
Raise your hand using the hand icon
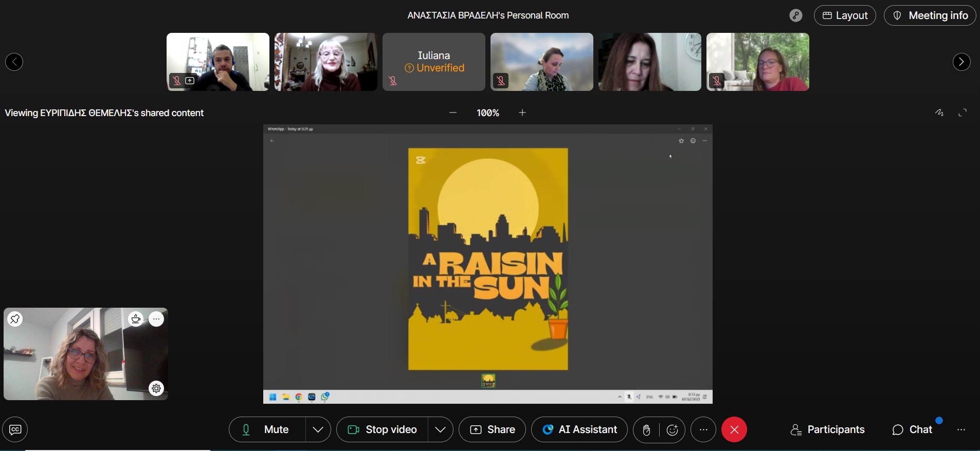point(646,430)
